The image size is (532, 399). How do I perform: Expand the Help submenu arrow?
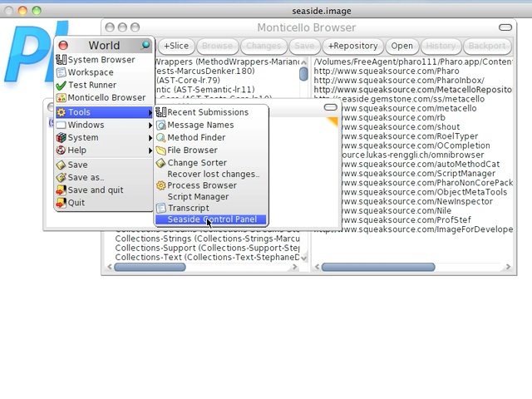click(x=150, y=150)
